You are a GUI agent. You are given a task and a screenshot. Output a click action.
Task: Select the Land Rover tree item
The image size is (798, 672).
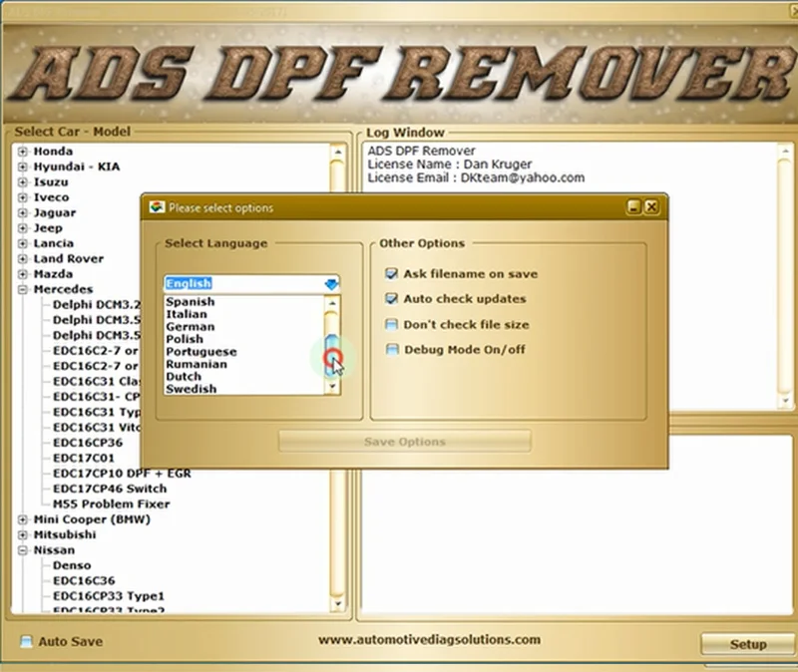(68, 258)
